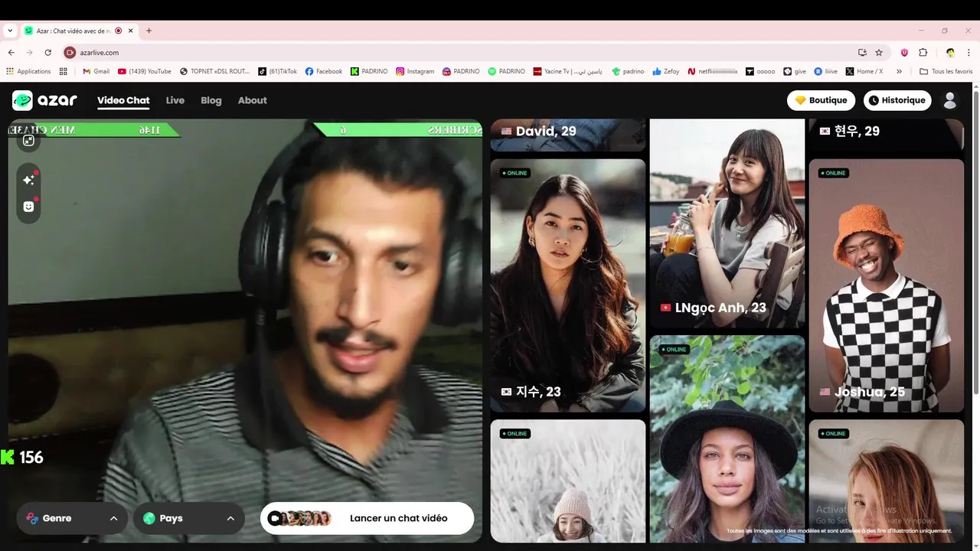Open the Chrome profile avatar menu
Viewport: 980px width, 551px height.
pyautogui.click(x=950, y=53)
